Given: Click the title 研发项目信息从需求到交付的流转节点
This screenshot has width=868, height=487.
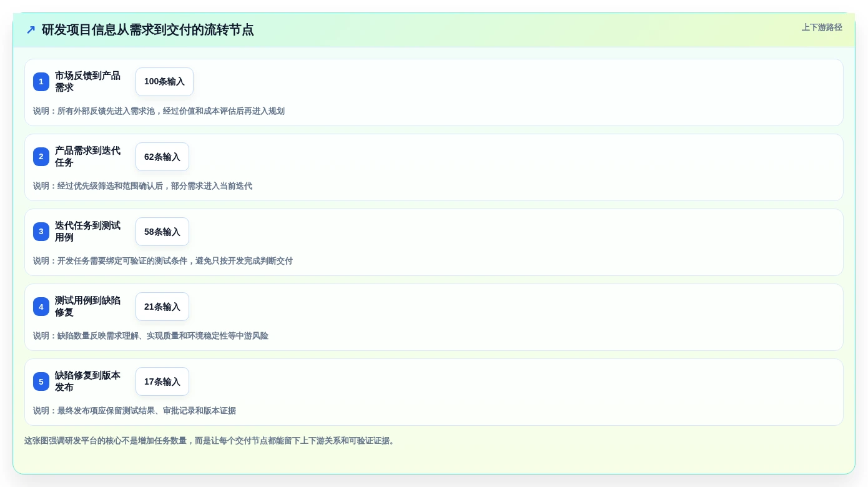Looking at the screenshot, I should coord(148,30).
